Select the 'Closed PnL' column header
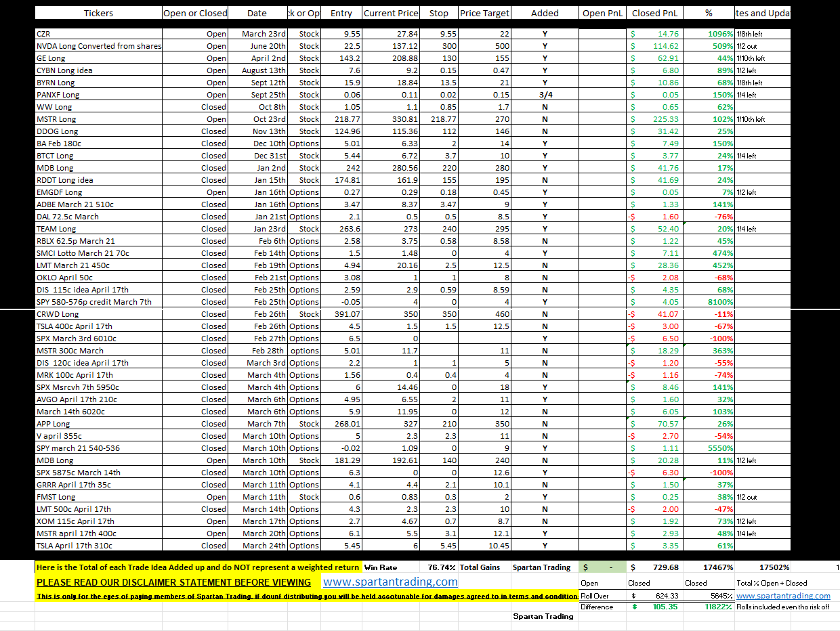 coord(656,13)
